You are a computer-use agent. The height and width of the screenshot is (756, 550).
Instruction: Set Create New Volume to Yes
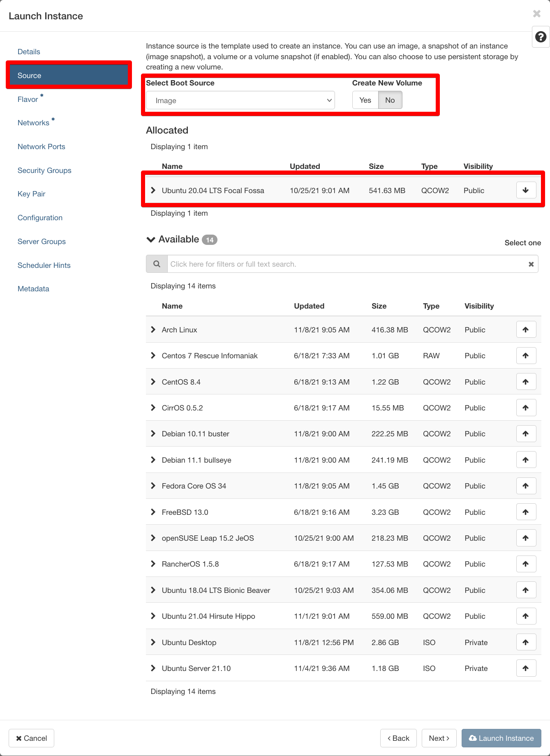[x=365, y=100]
